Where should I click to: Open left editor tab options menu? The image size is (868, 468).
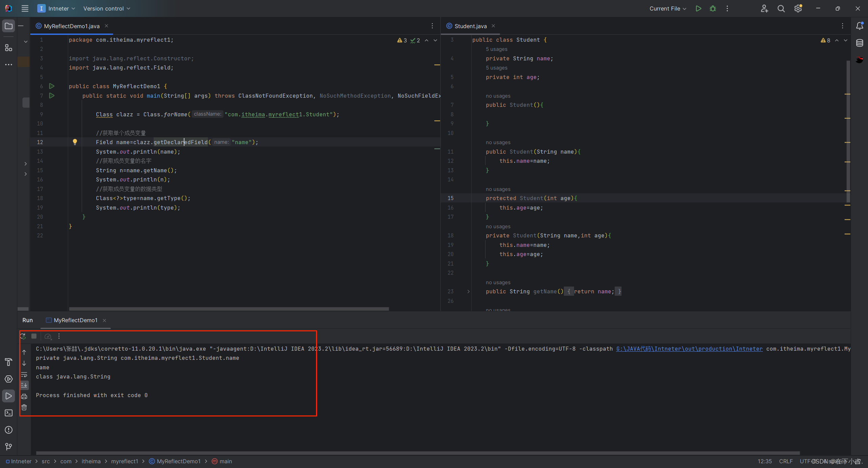click(x=432, y=26)
